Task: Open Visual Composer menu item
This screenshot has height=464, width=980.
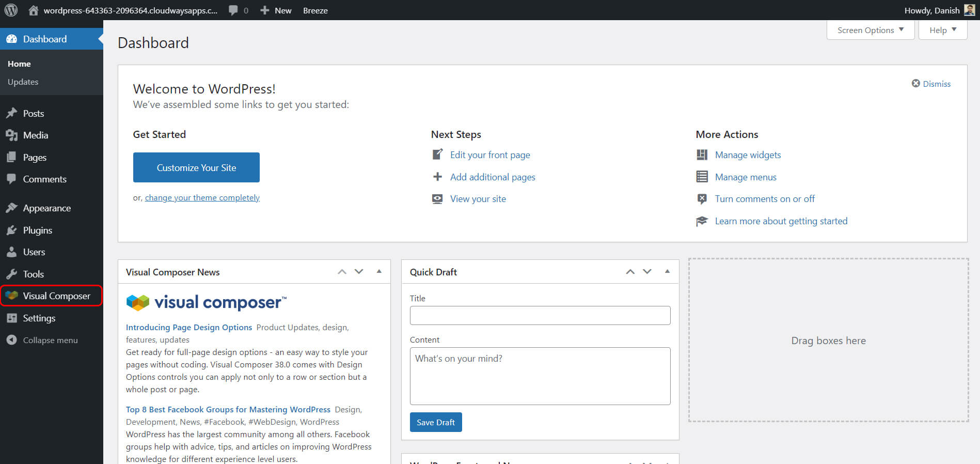Action: (51, 296)
